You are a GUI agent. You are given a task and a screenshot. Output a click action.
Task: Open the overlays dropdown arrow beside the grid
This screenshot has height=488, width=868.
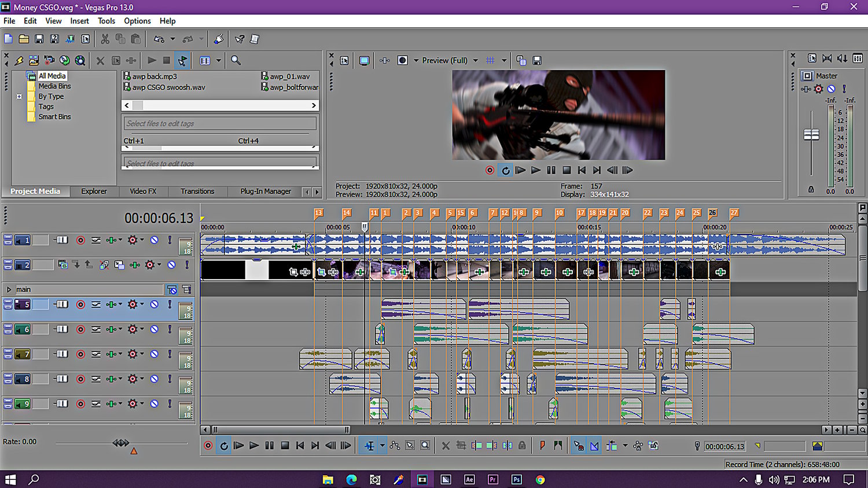coord(504,60)
